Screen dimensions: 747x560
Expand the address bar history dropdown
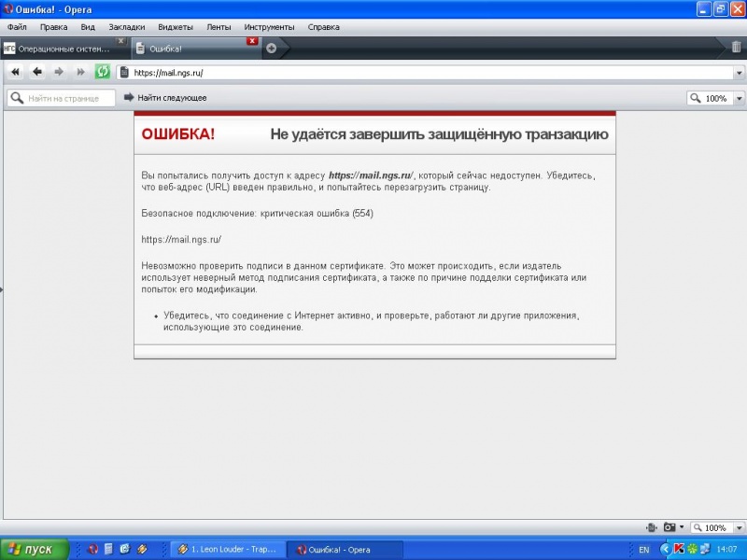tap(738, 73)
